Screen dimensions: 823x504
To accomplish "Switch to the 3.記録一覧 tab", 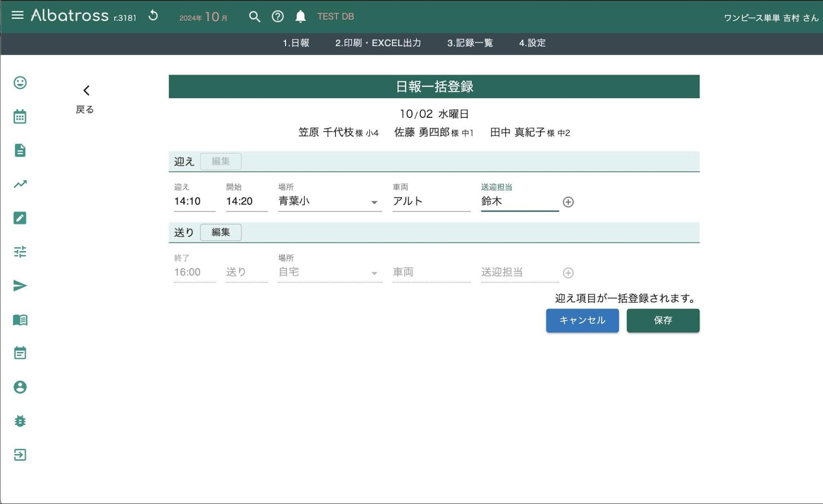I will pyautogui.click(x=470, y=43).
